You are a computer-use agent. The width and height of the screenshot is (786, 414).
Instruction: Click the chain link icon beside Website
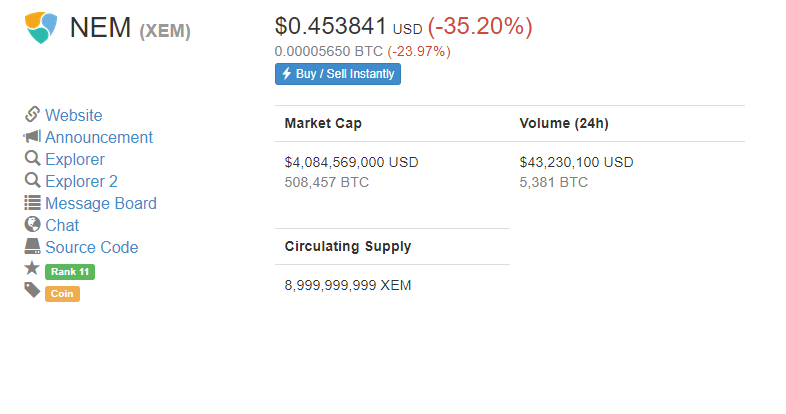click(32, 114)
